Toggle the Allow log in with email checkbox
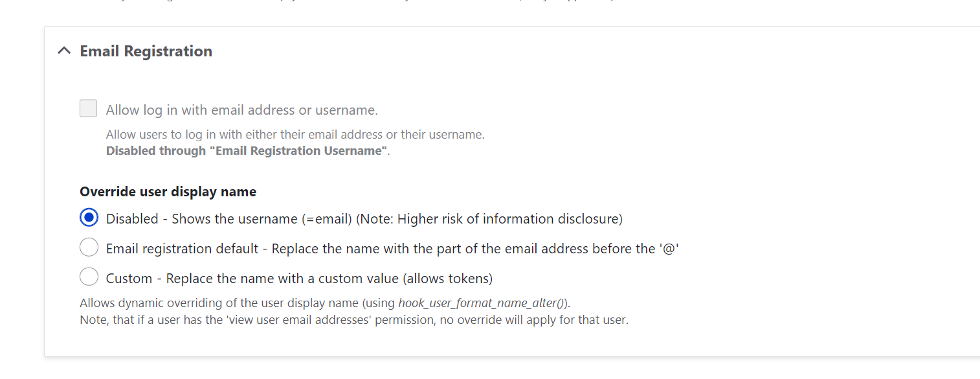The height and width of the screenshot is (379, 980). tap(89, 109)
